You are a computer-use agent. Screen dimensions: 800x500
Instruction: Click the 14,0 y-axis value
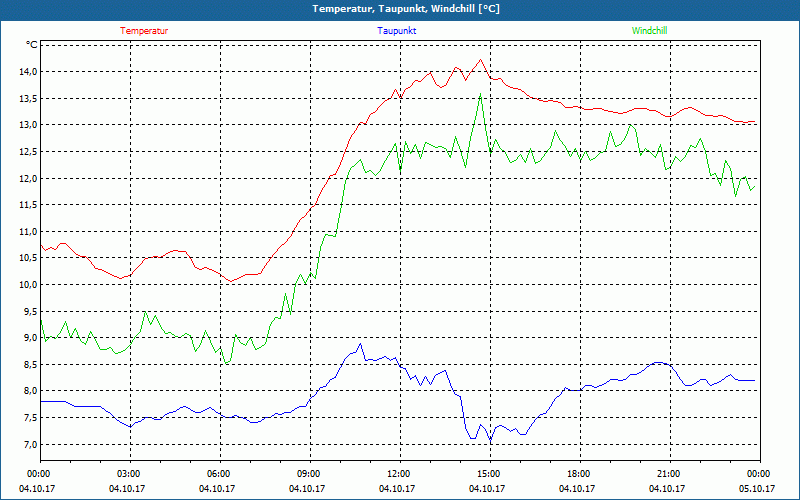pyautogui.click(x=29, y=72)
